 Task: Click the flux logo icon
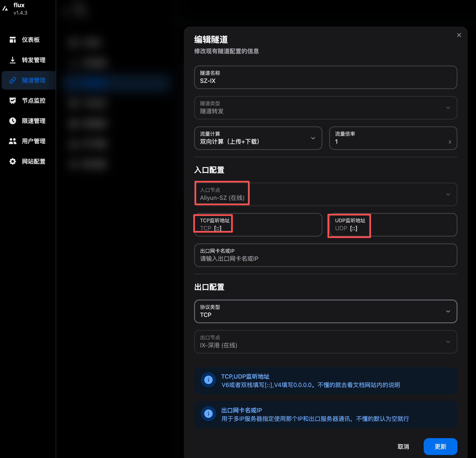[x=5, y=8]
